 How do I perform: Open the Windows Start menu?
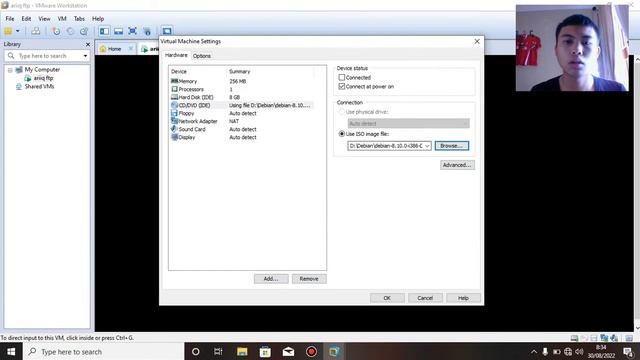pos(11,351)
